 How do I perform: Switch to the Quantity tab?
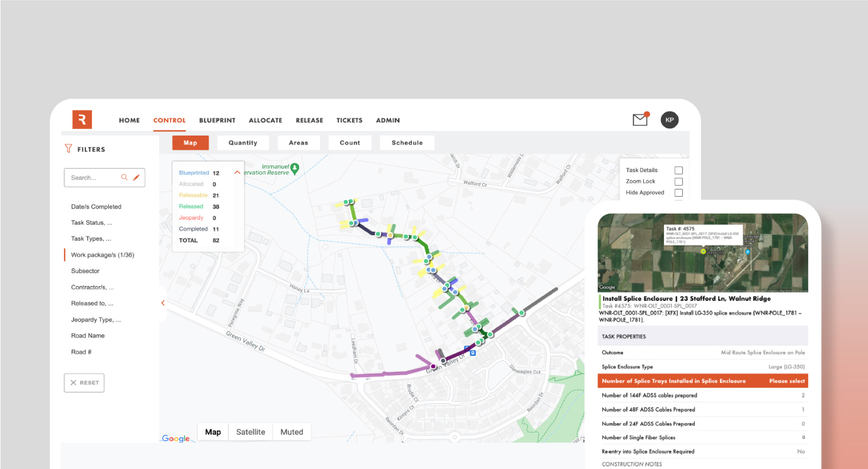tap(243, 143)
